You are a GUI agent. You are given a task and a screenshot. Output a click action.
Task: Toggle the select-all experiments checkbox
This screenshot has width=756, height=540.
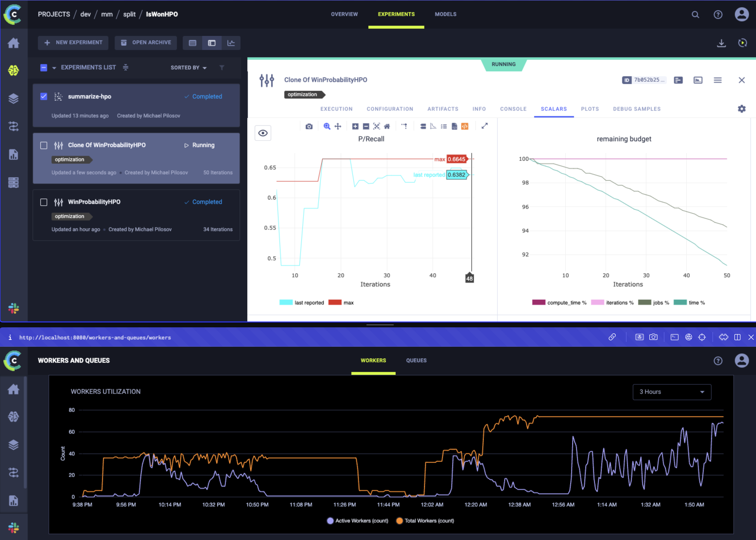click(x=43, y=67)
